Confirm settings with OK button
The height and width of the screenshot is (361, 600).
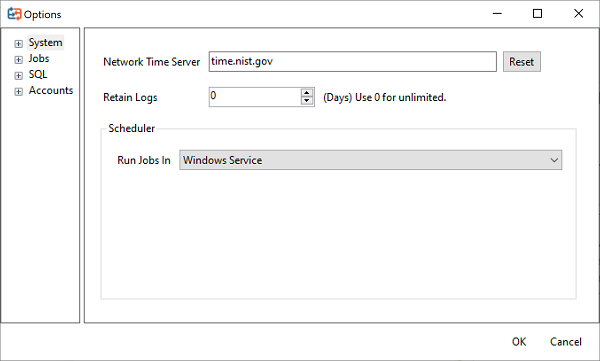(519, 341)
